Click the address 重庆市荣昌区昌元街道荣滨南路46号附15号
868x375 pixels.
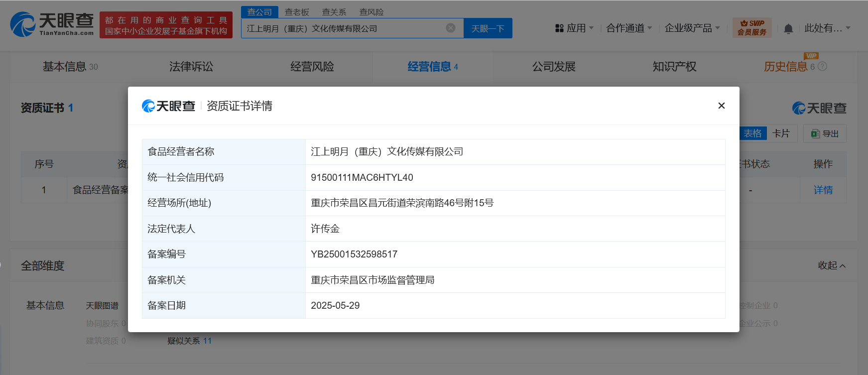click(x=402, y=203)
